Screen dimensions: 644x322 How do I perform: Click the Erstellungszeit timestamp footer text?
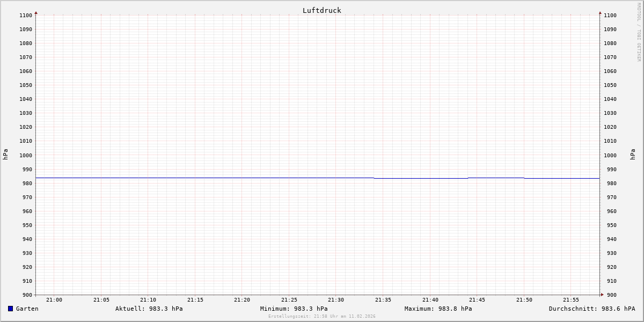(321, 317)
